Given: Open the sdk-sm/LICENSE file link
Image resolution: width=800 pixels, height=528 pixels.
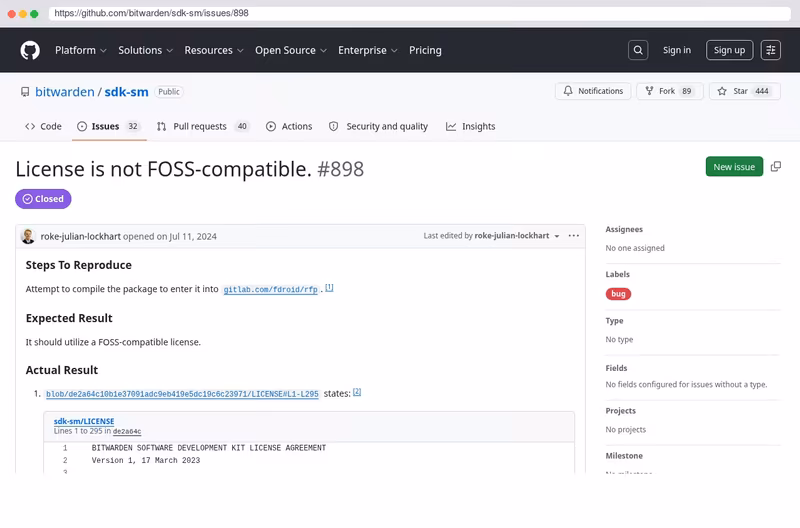Looking at the screenshot, I should [84, 421].
